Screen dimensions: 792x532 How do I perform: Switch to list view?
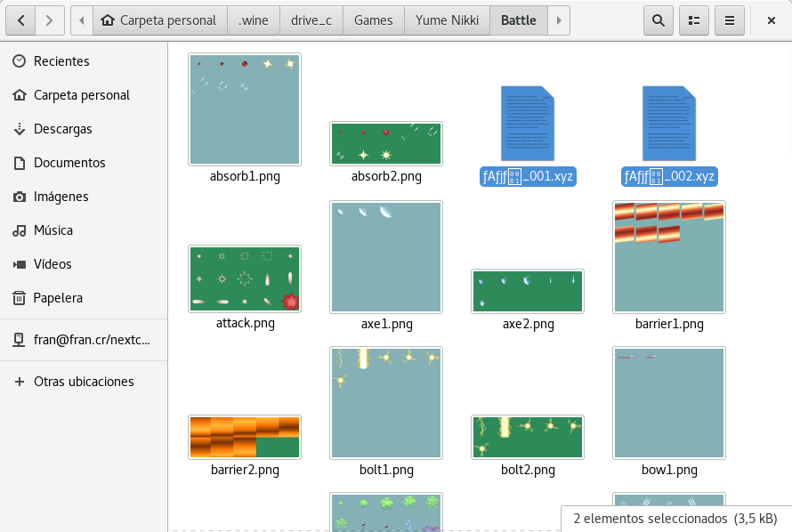694,20
